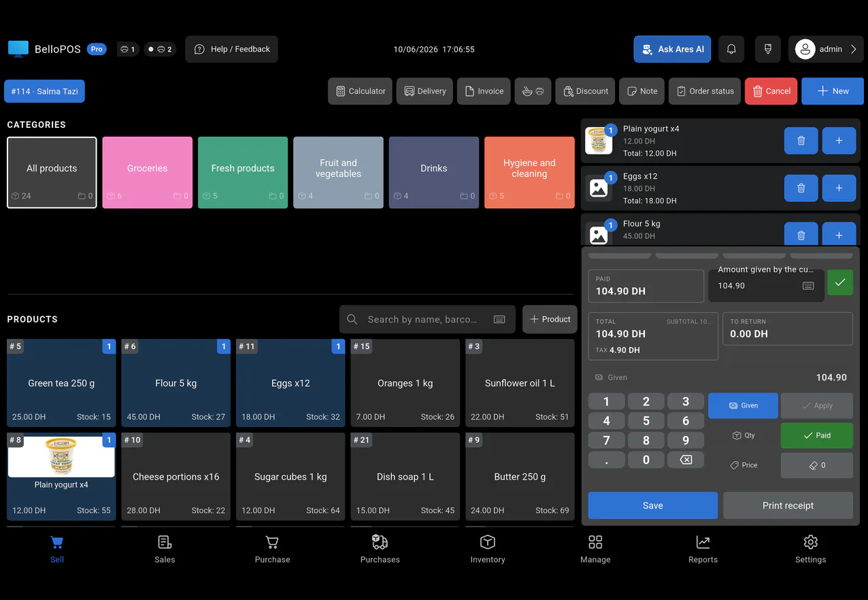The image size is (868, 600).
Task: Open the Reports section
Action: (703, 549)
